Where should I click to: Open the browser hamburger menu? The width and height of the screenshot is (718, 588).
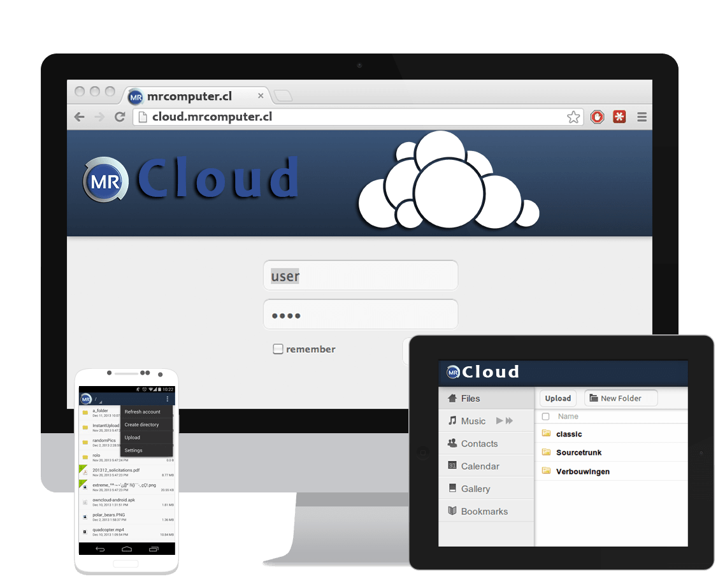click(x=642, y=117)
